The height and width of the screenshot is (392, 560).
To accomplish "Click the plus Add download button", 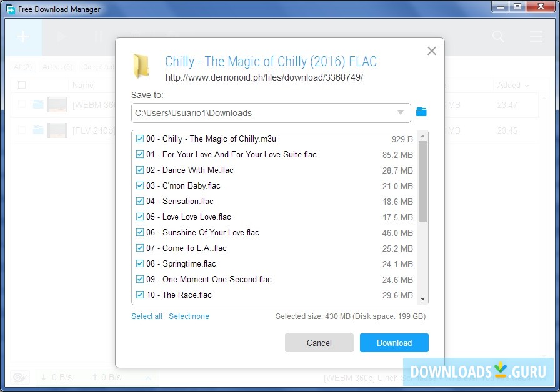I will (24, 37).
